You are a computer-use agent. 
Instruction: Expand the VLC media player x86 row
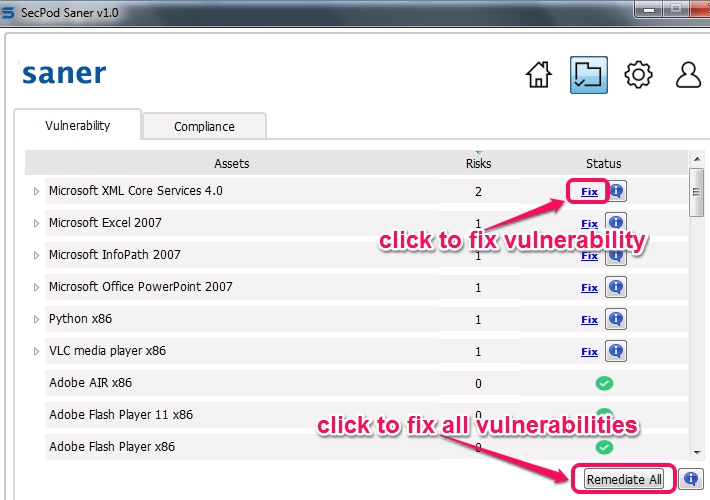click(36, 351)
